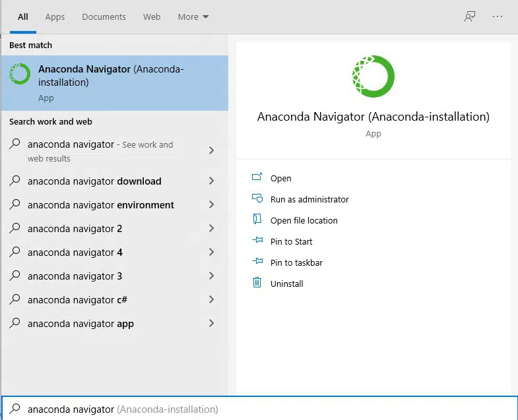This screenshot has width=518, height=420.
Task: Select suggestion 'anaconda navigator 2'
Action: [115, 228]
